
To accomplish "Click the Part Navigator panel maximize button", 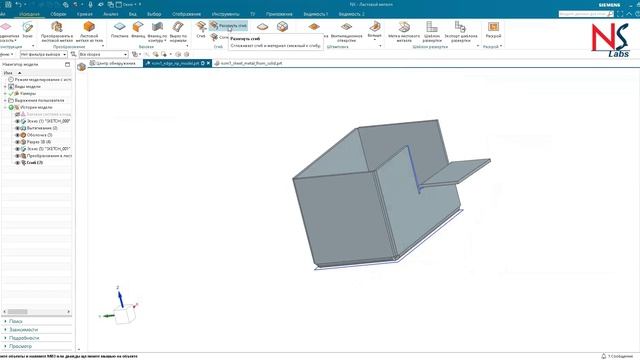I will (67, 64).
